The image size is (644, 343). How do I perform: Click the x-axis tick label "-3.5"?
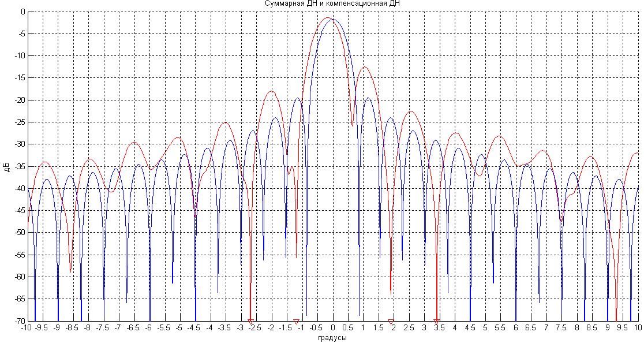point(225,328)
